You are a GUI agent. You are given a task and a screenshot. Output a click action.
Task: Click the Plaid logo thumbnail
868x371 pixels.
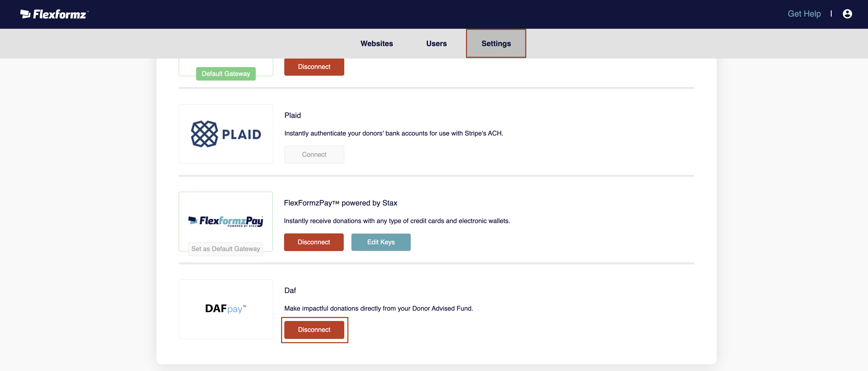pyautogui.click(x=226, y=134)
